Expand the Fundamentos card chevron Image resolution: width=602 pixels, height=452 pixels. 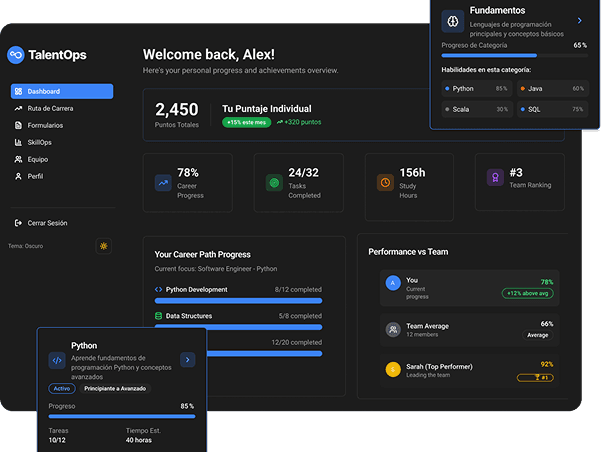coord(580,20)
